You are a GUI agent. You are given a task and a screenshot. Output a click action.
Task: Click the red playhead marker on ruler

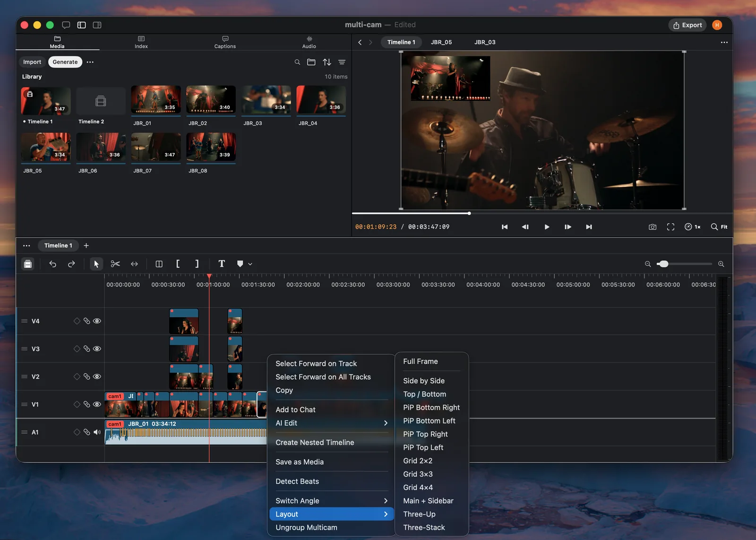point(209,276)
